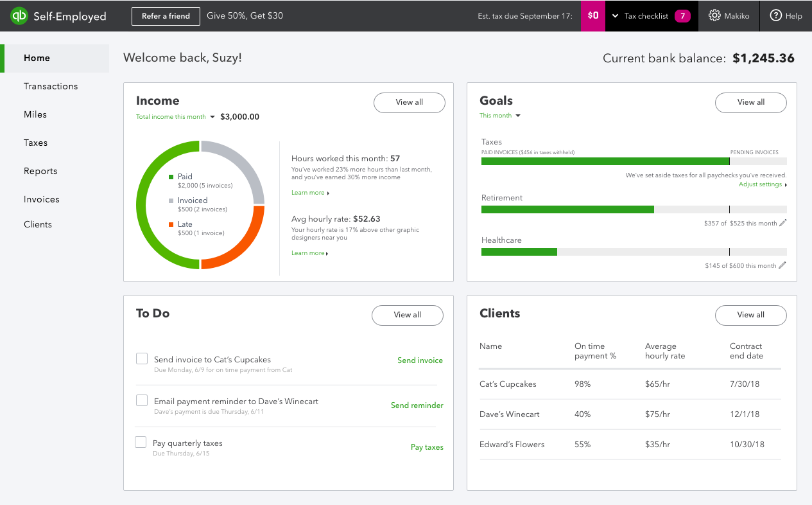The image size is (812, 505).
Task: Click the Late legend orange swatch
Action: pyautogui.click(x=171, y=224)
